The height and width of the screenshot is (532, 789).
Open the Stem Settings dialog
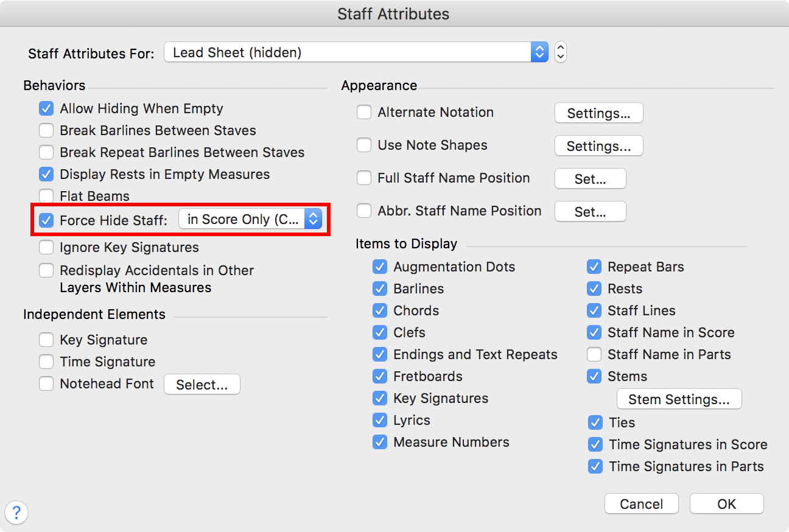point(679,399)
